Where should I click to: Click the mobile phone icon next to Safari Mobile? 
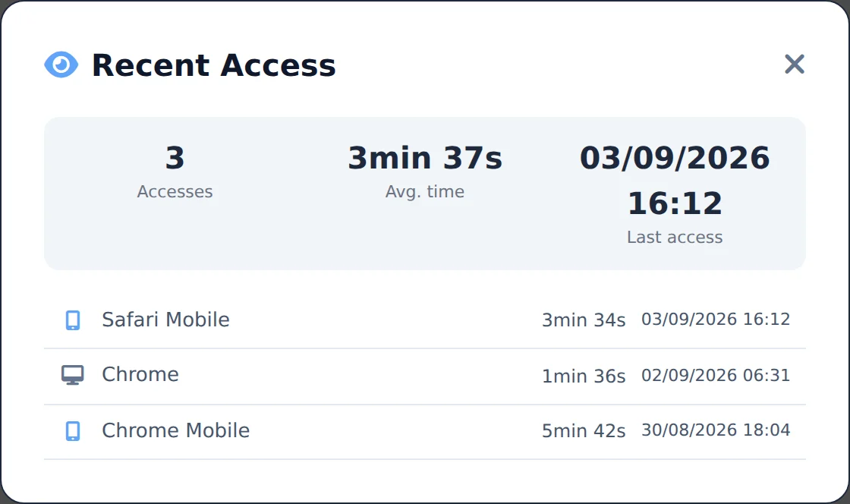click(x=73, y=320)
